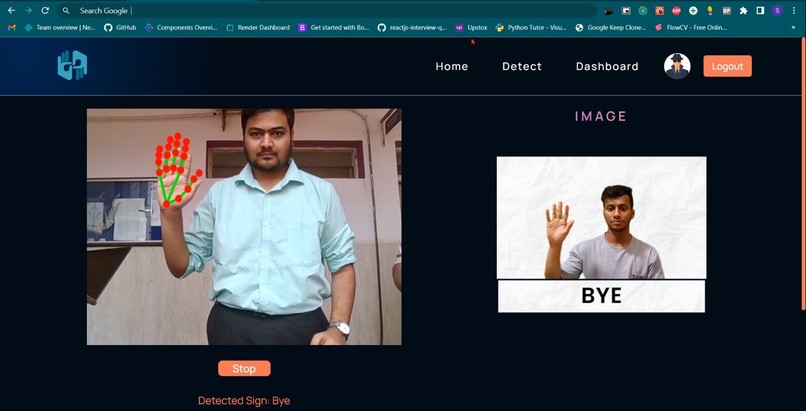Open the Get started with Bootstrap bookmark
This screenshot has width=806, height=411.
coord(334,28)
